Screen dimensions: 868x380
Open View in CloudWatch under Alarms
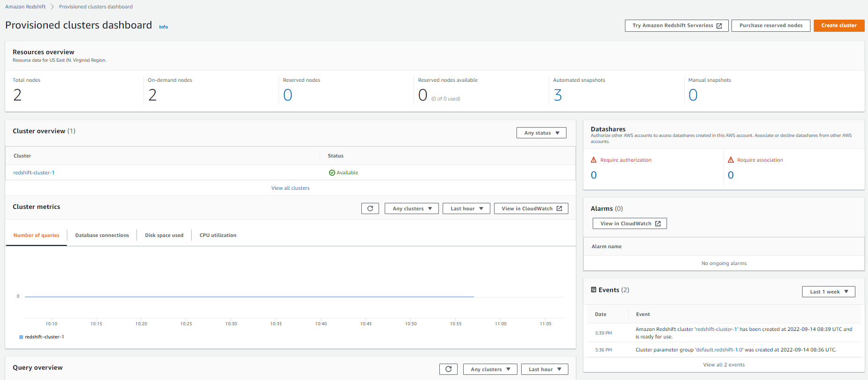[630, 223]
